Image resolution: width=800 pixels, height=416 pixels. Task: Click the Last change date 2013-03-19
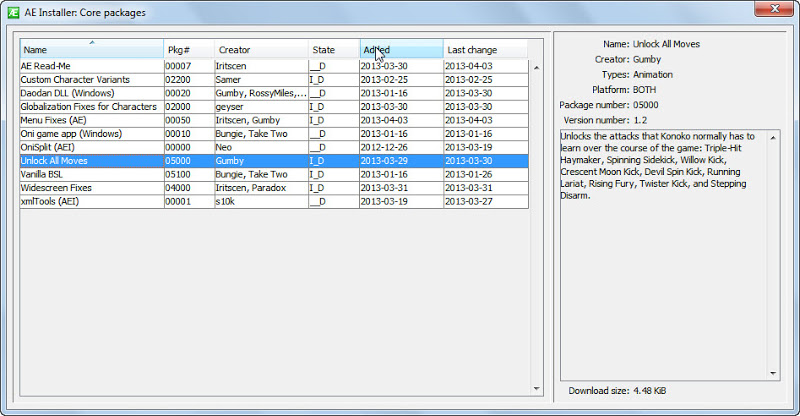pos(486,147)
